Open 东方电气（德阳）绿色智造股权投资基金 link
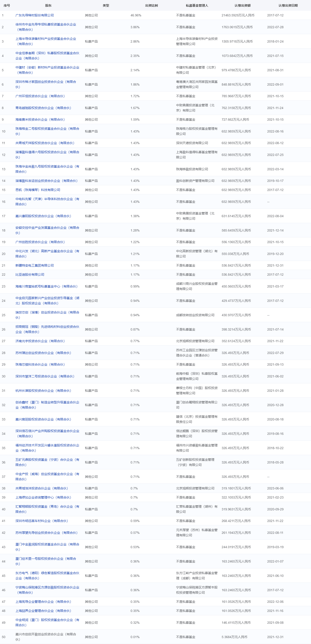The width and height of the screenshot is (311, 644). (47, 576)
